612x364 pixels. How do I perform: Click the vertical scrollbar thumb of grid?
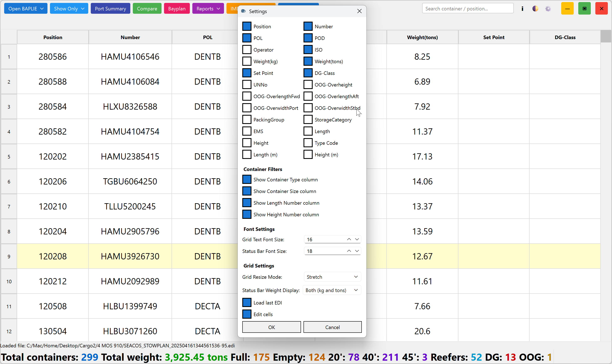pos(606,36)
